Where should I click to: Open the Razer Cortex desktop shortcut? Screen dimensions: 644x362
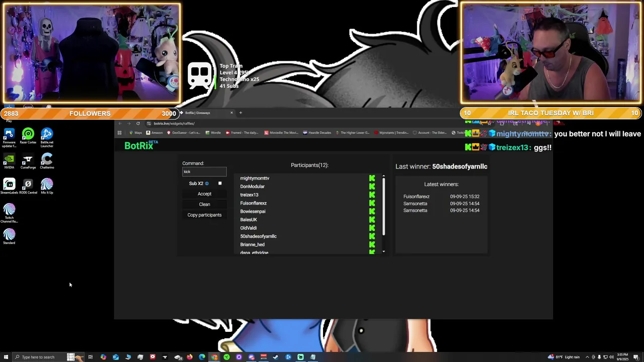pos(28,136)
